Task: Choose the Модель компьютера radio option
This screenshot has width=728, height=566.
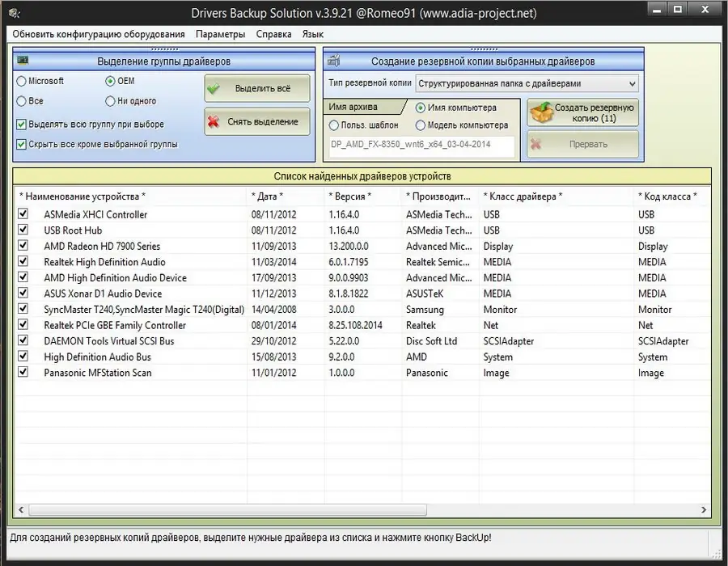Action: 420,125
